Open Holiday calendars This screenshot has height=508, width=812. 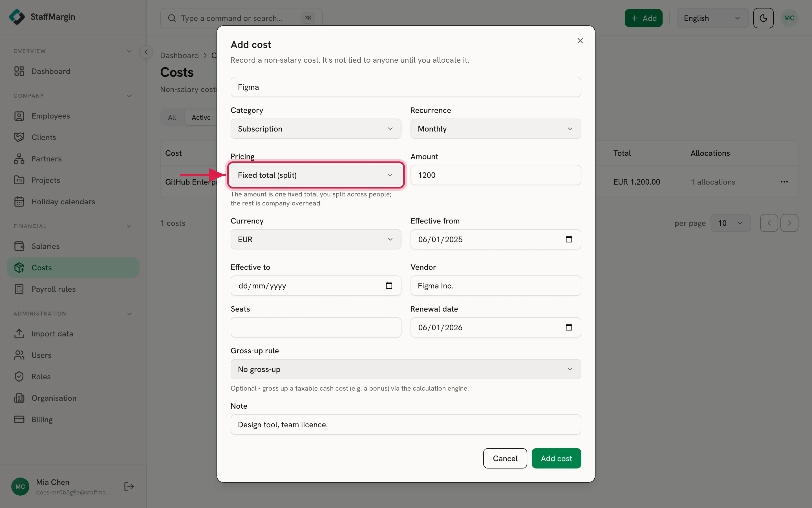73,202
